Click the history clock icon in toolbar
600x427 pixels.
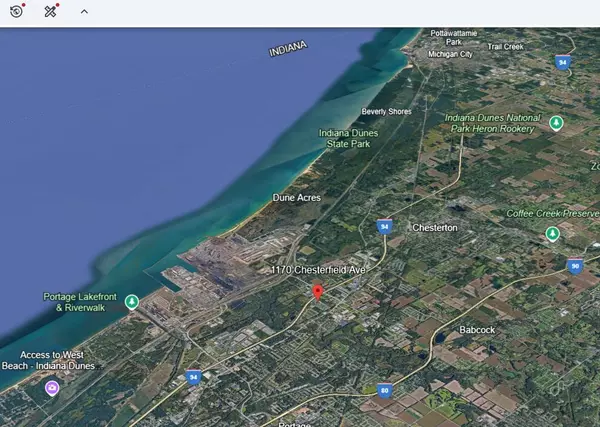[17, 11]
